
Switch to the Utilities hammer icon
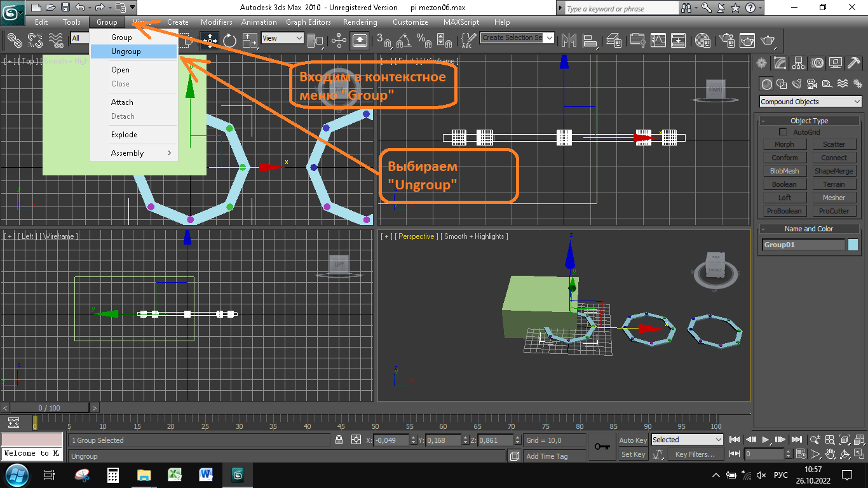tap(854, 63)
